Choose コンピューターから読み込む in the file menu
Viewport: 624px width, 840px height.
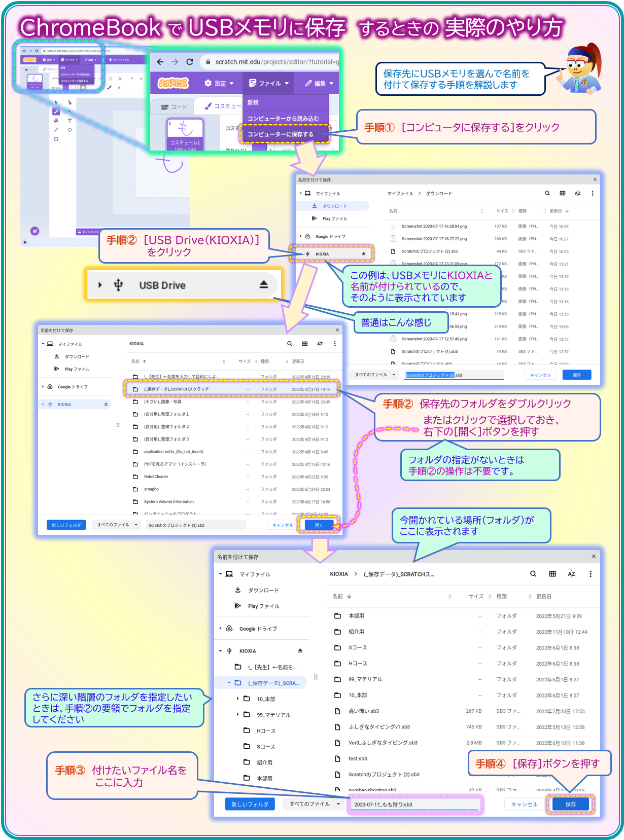click(x=286, y=118)
